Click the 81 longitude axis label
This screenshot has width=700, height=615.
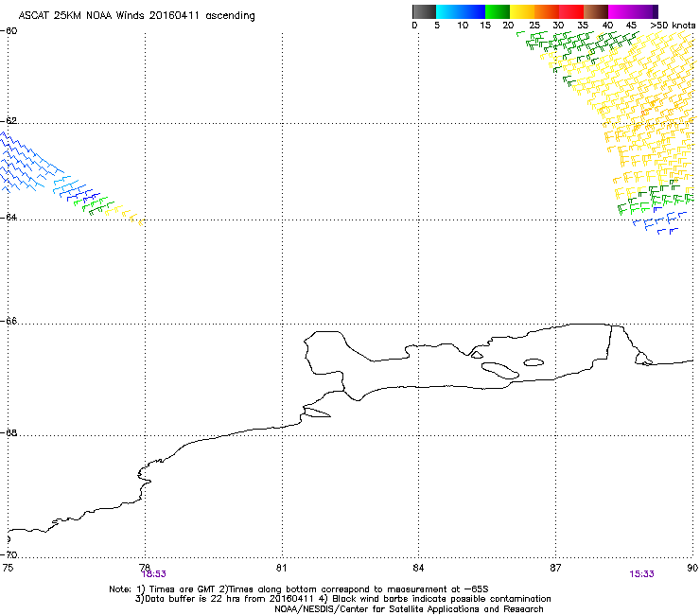tap(281, 568)
